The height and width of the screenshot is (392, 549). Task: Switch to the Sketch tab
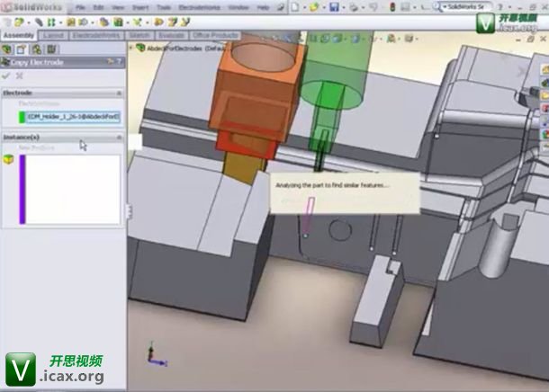click(x=139, y=35)
